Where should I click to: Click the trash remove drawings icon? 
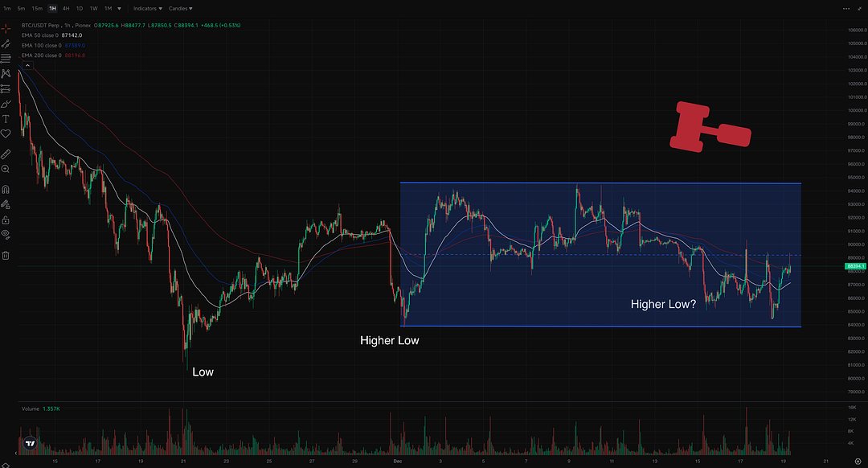6,256
